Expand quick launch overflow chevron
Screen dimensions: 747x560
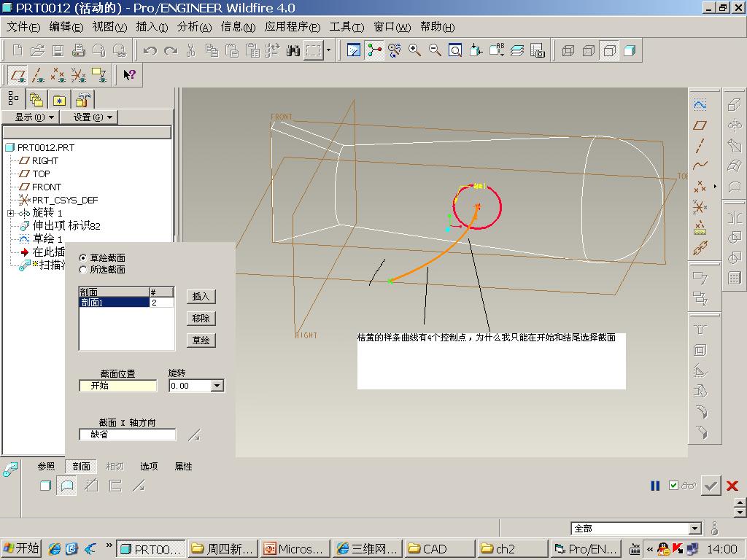point(109,545)
